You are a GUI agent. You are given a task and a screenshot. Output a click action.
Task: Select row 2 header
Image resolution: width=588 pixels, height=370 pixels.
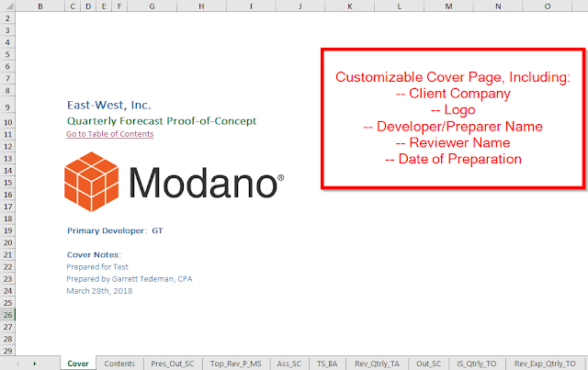point(7,18)
